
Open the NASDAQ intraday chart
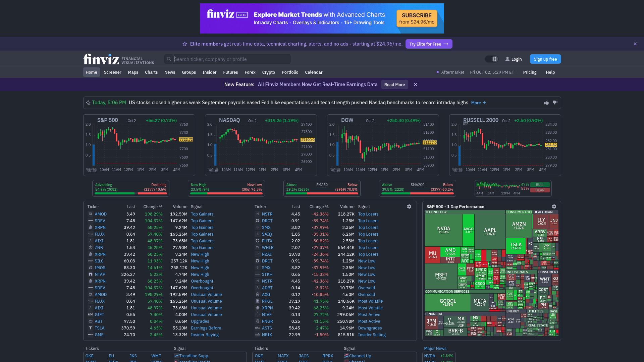(261, 145)
